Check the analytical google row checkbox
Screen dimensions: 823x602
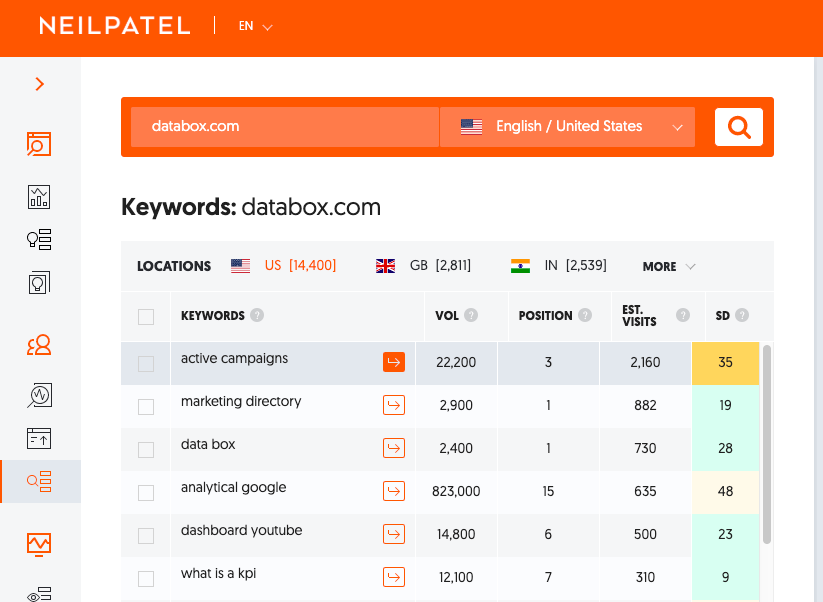tap(146, 493)
